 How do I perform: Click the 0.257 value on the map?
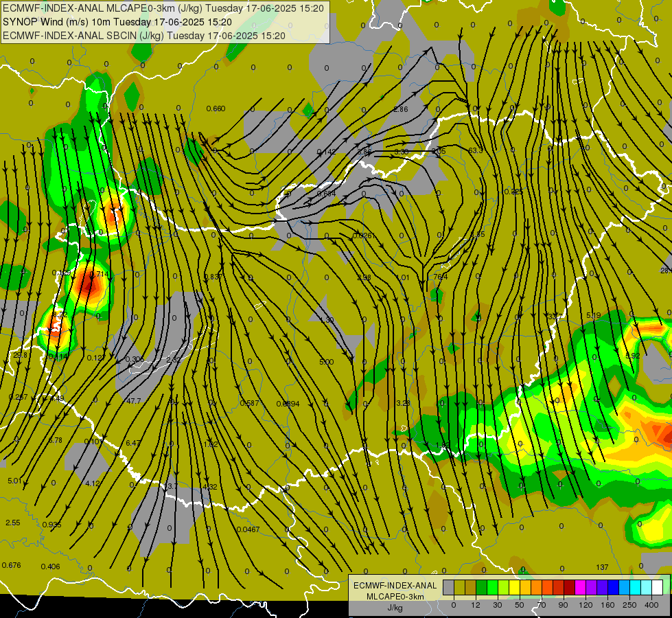(18, 397)
